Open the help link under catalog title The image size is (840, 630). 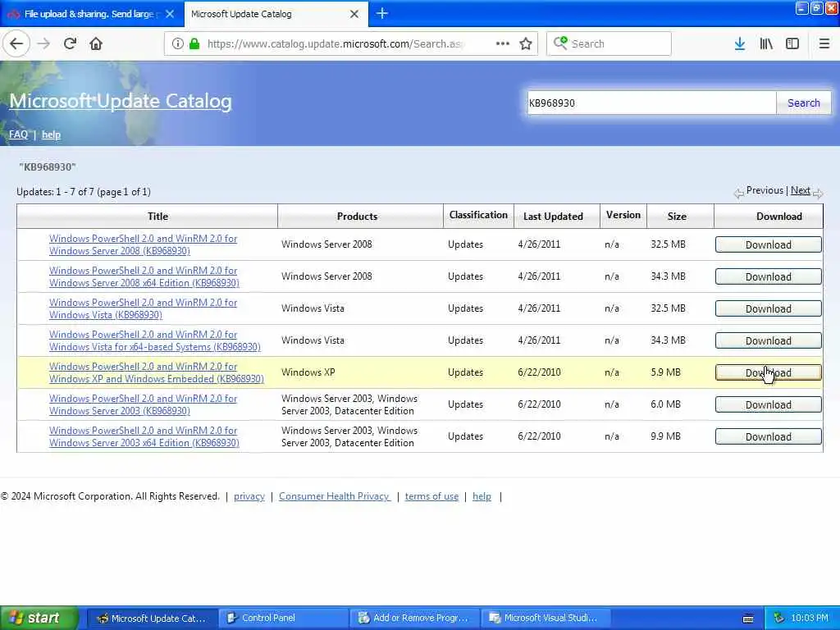pos(52,135)
